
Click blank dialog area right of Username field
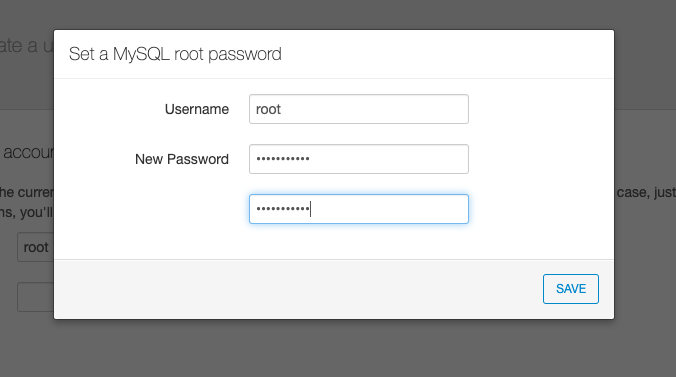tap(539, 109)
